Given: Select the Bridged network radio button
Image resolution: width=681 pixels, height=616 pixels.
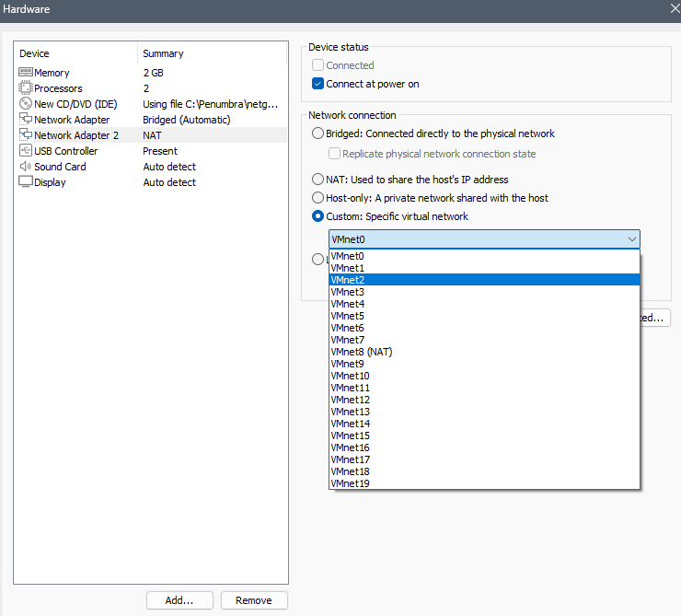Looking at the screenshot, I should [x=317, y=134].
